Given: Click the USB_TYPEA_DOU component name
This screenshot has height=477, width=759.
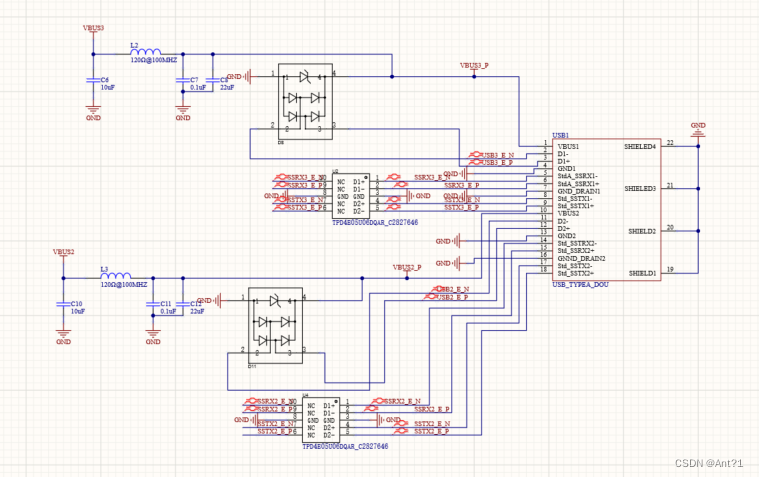Looking at the screenshot, I should [580, 285].
